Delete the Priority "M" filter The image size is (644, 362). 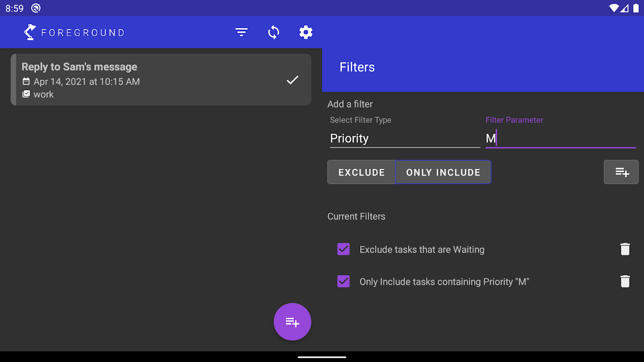click(625, 281)
